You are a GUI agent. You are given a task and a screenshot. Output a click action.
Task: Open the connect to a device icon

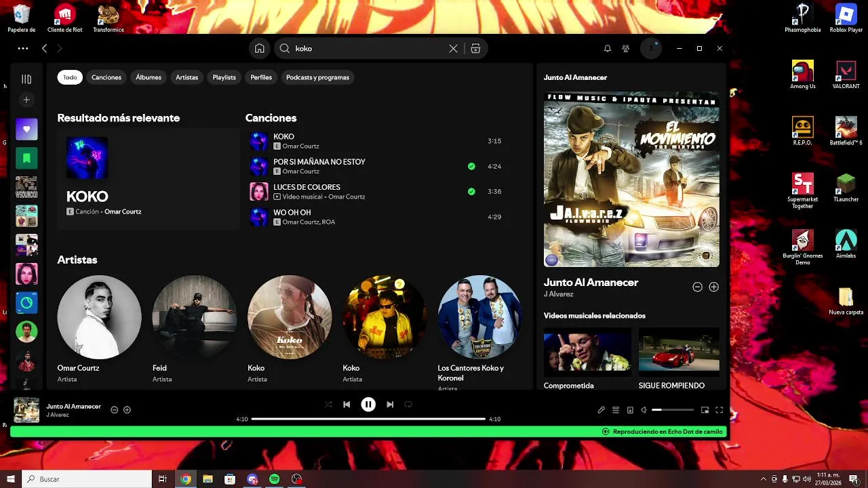(x=630, y=410)
